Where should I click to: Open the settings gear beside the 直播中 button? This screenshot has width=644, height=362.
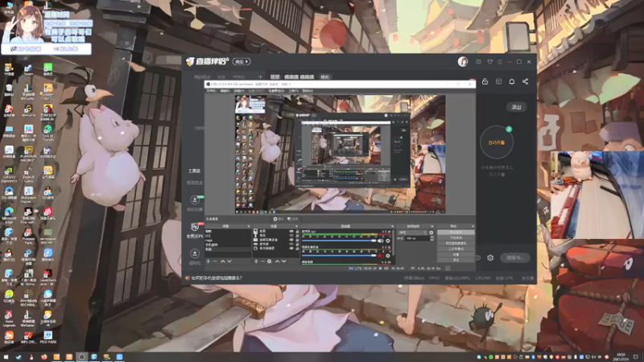490,257
